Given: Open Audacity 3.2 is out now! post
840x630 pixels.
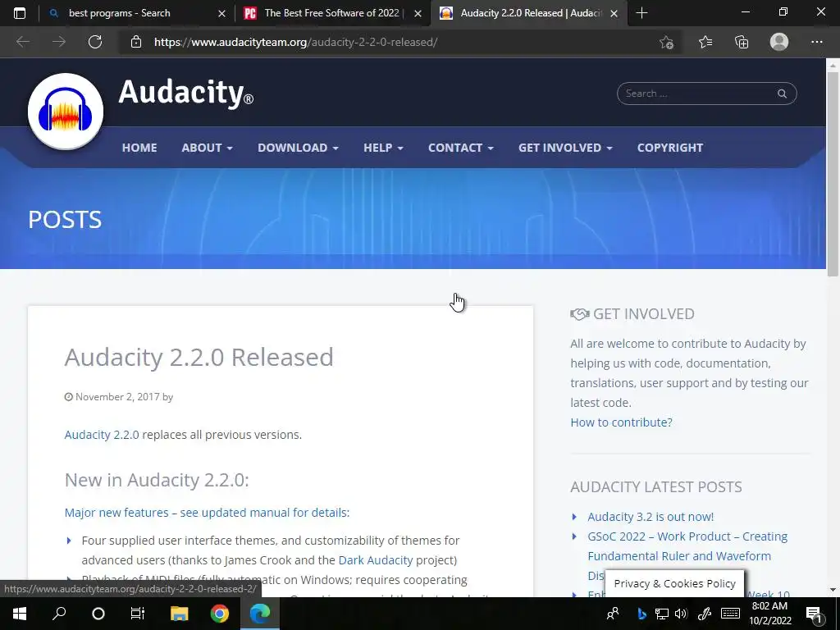Looking at the screenshot, I should click(x=651, y=517).
